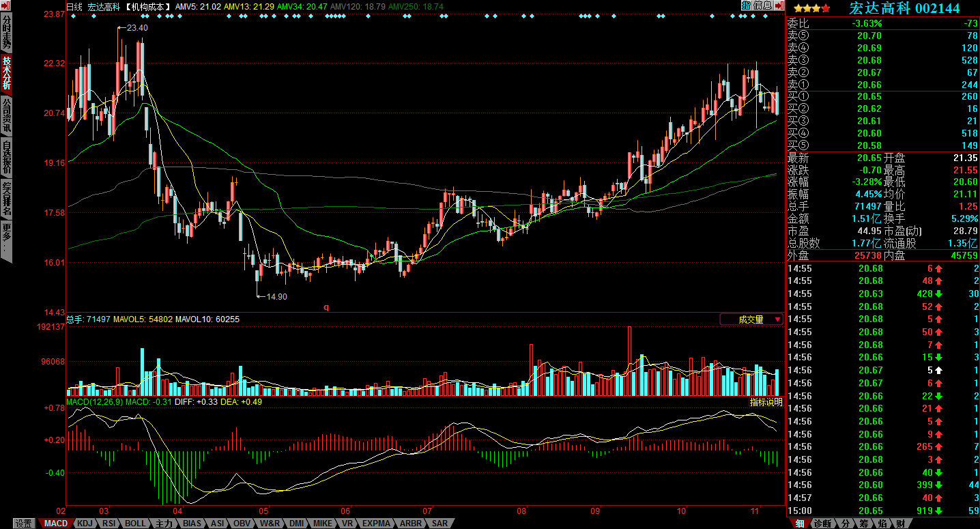980x529 pixels.
Task: Click the 09 month marker on time axis
Action: 596,511
